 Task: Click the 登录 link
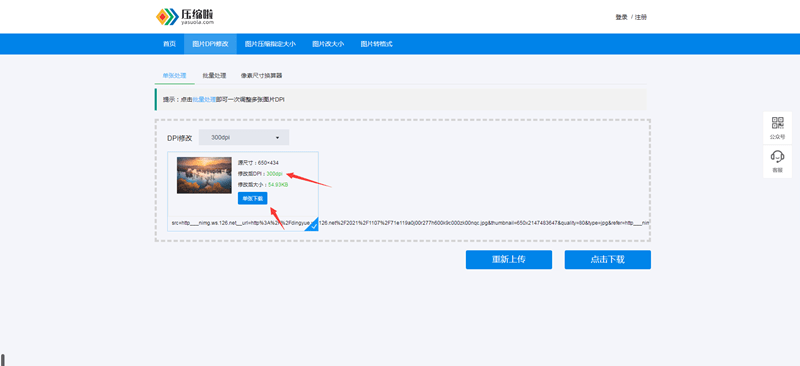point(621,17)
